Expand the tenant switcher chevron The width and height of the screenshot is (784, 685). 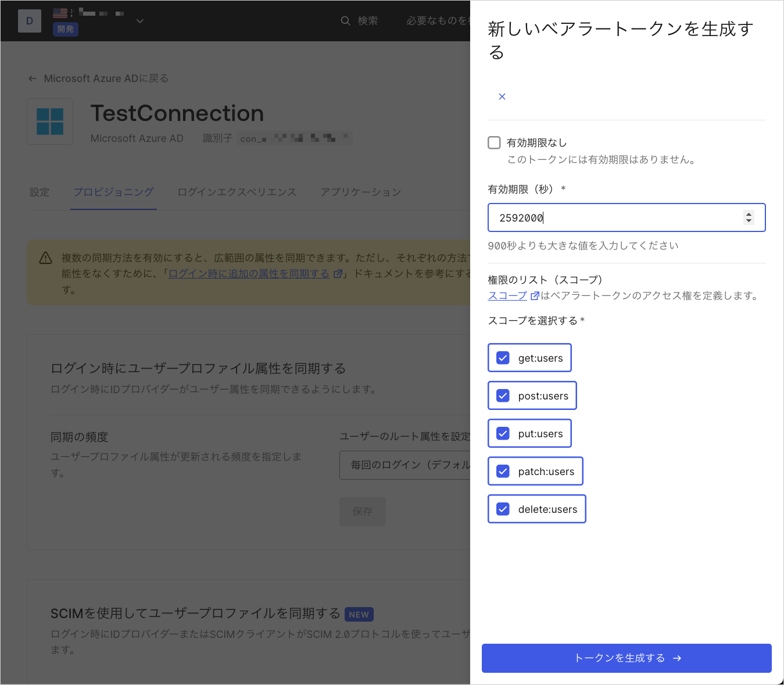point(139,20)
